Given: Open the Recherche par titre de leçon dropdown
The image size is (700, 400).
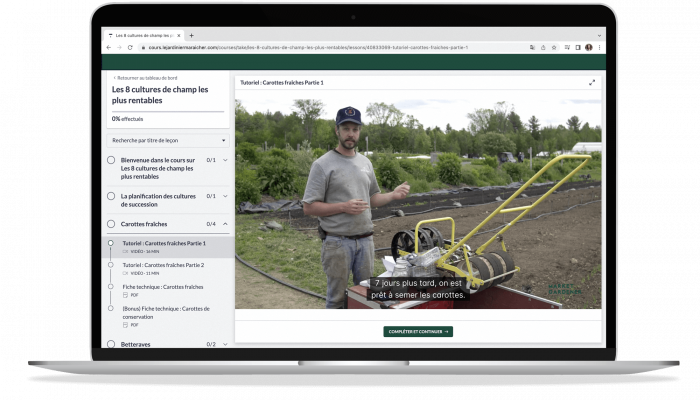Looking at the screenshot, I should point(168,140).
